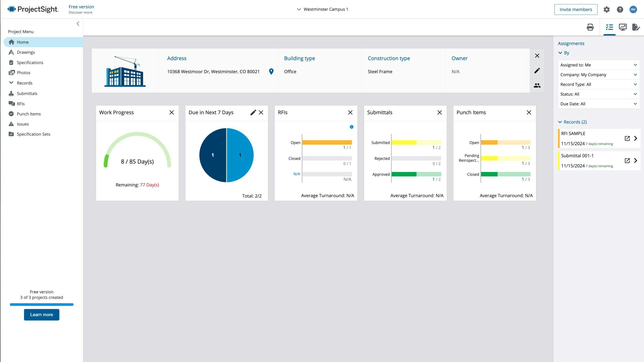Image resolution: width=644 pixels, height=362 pixels.
Task: Expand the Records section in the sidebar
Action: [x=24, y=83]
